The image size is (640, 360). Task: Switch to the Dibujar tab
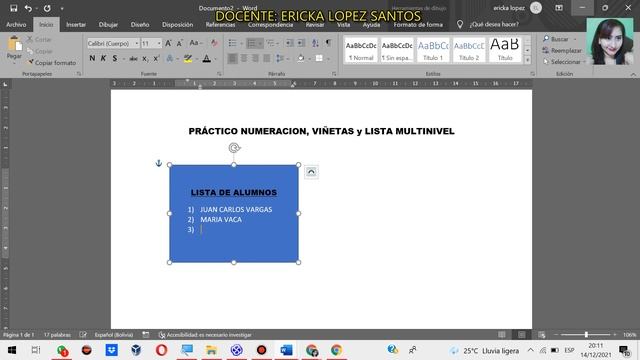(108, 24)
